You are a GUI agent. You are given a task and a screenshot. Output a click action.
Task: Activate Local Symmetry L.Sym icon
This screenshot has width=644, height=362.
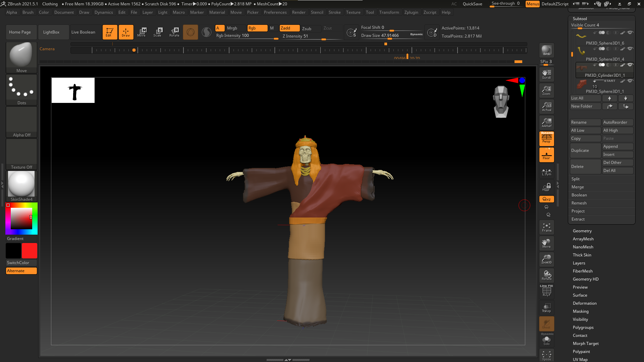click(546, 172)
